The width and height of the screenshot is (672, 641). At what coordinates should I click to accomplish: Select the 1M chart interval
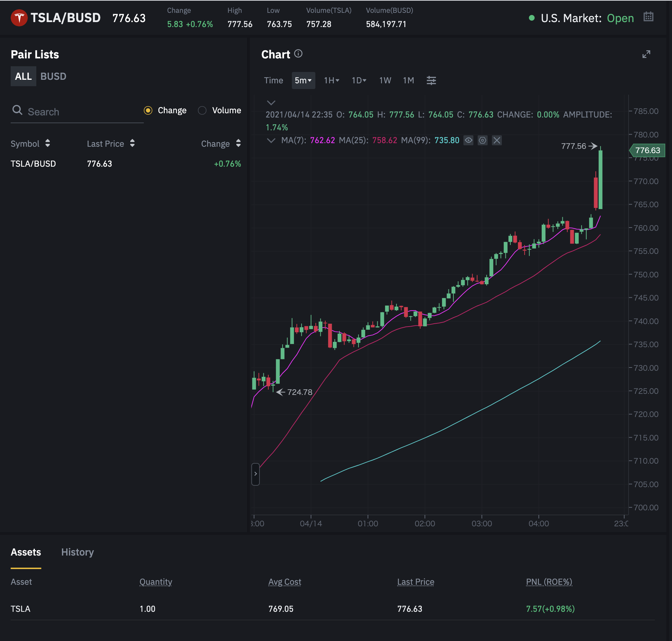(x=409, y=80)
